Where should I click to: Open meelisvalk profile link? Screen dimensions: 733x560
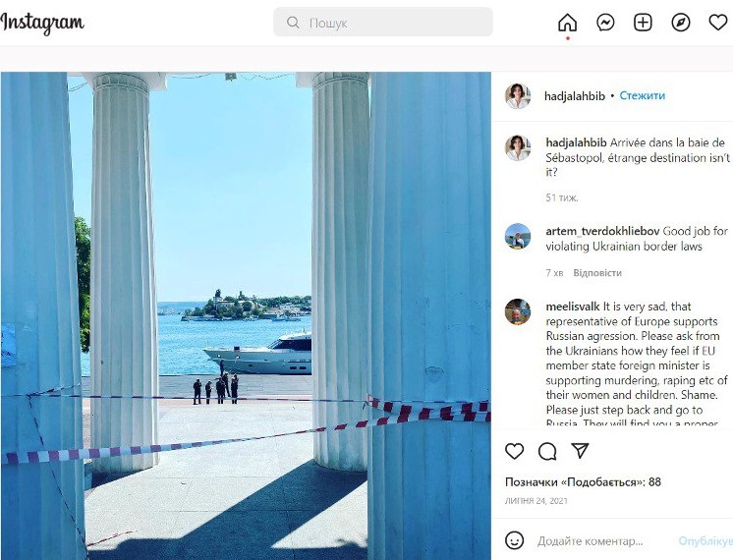pyautogui.click(x=572, y=307)
